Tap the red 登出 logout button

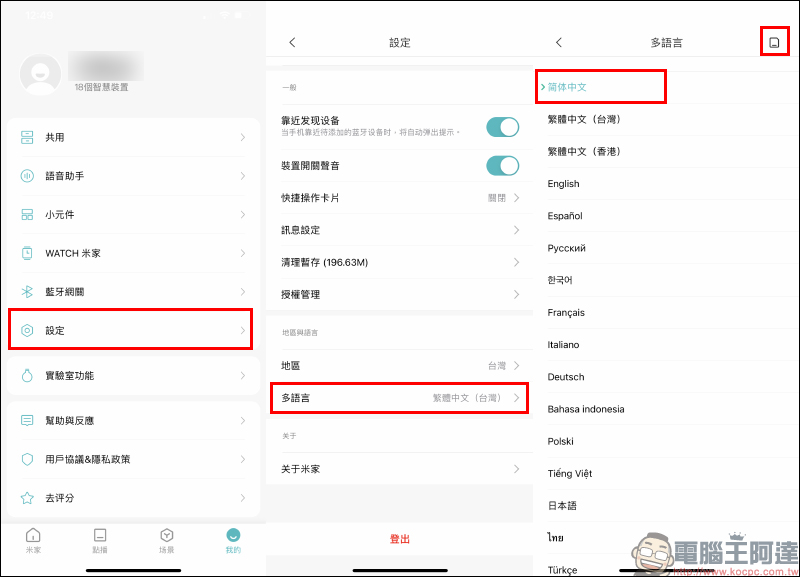point(400,539)
